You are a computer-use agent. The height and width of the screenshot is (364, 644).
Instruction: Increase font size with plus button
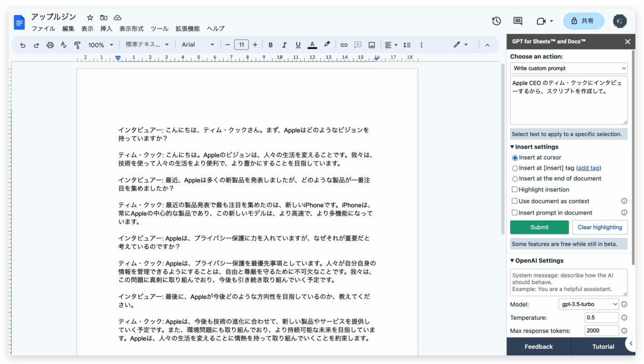[x=255, y=45]
